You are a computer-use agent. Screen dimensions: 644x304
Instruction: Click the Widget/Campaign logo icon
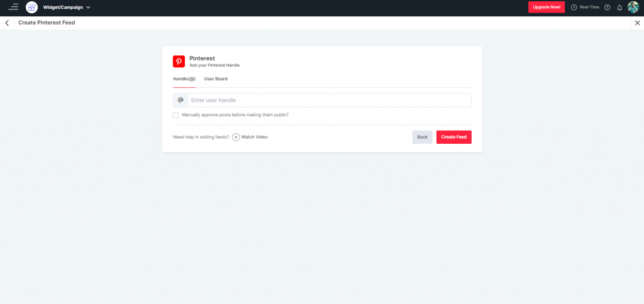31,7
